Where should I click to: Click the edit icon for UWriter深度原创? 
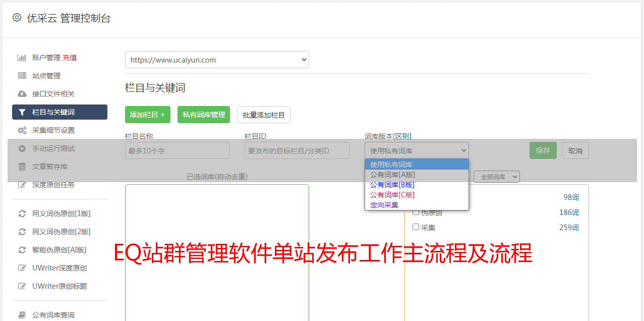[22, 268]
